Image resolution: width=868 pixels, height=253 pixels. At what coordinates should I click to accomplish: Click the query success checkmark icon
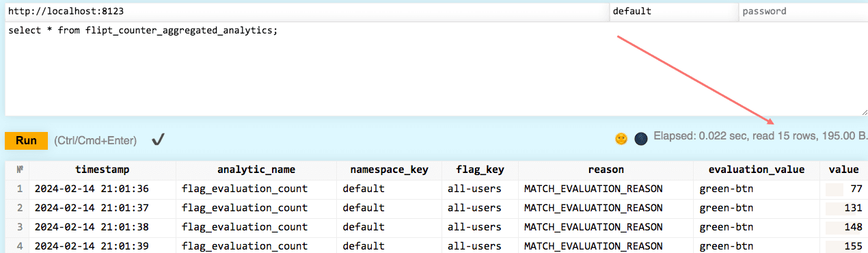[x=158, y=140]
